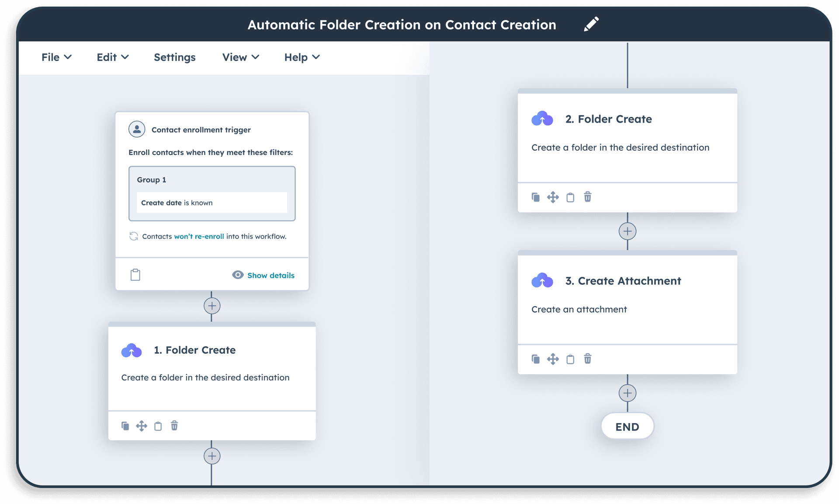Select the 2. Folder Create title
The image size is (839, 504).
point(609,119)
